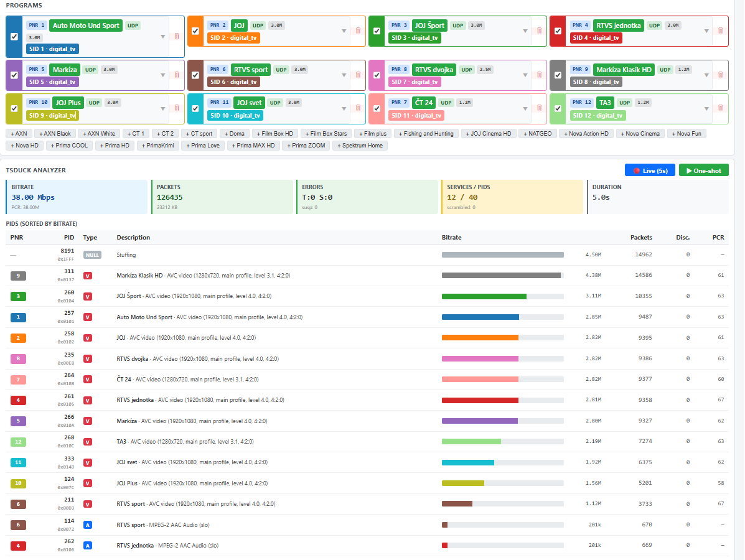
Task: Toggle the JOJ program checkbox
Action: coord(195,31)
